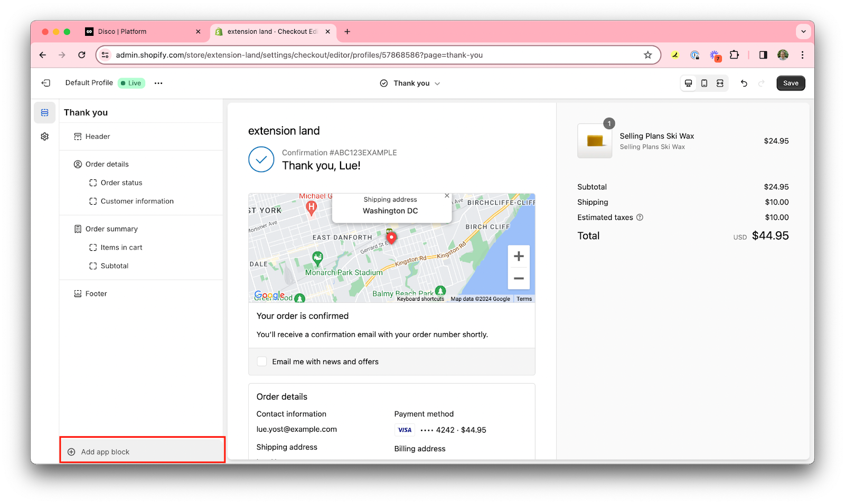Click the extension icon with badge 7
This screenshot has width=845, height=504.
pos(715,55)
